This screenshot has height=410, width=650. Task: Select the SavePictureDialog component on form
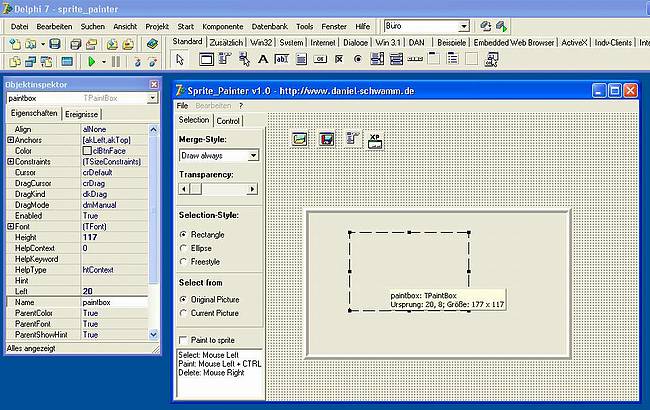click(327, 139)
